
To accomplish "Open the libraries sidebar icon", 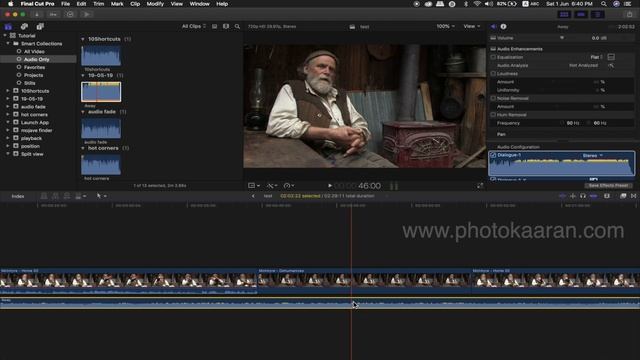I will pos(8,27).
